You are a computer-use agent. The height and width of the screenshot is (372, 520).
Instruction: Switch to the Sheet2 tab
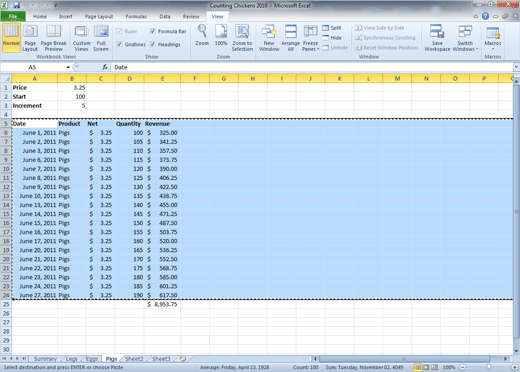click(x=134, y=359)
